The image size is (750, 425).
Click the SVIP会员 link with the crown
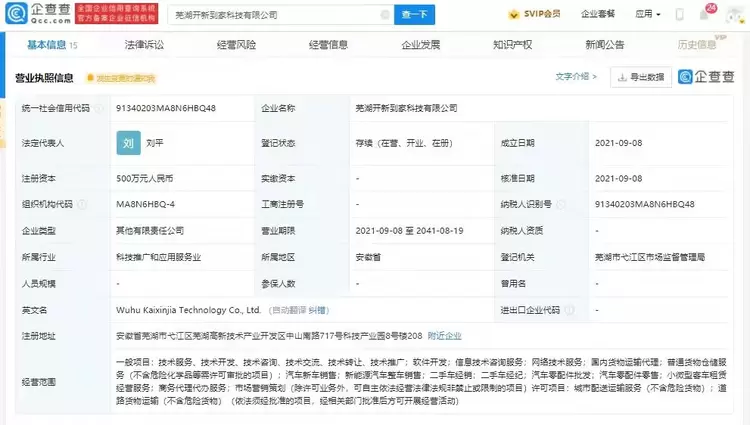(x=534, y=14)
